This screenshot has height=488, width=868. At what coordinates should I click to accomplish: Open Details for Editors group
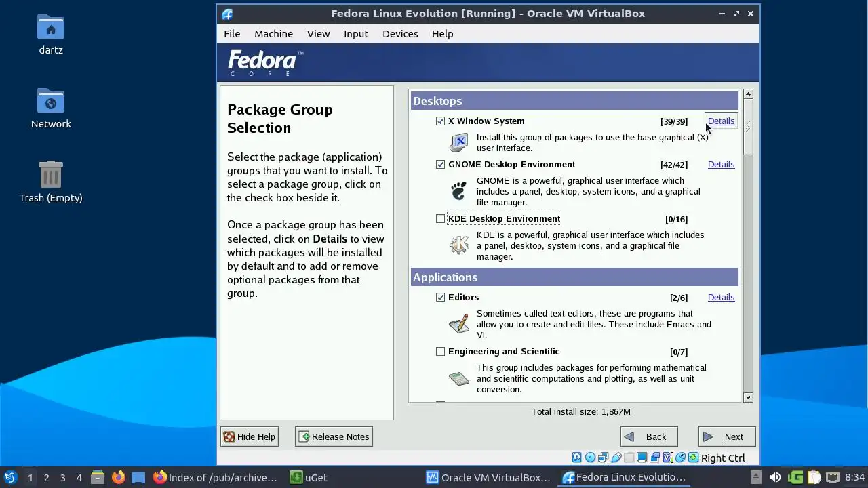tap(721, 298)
